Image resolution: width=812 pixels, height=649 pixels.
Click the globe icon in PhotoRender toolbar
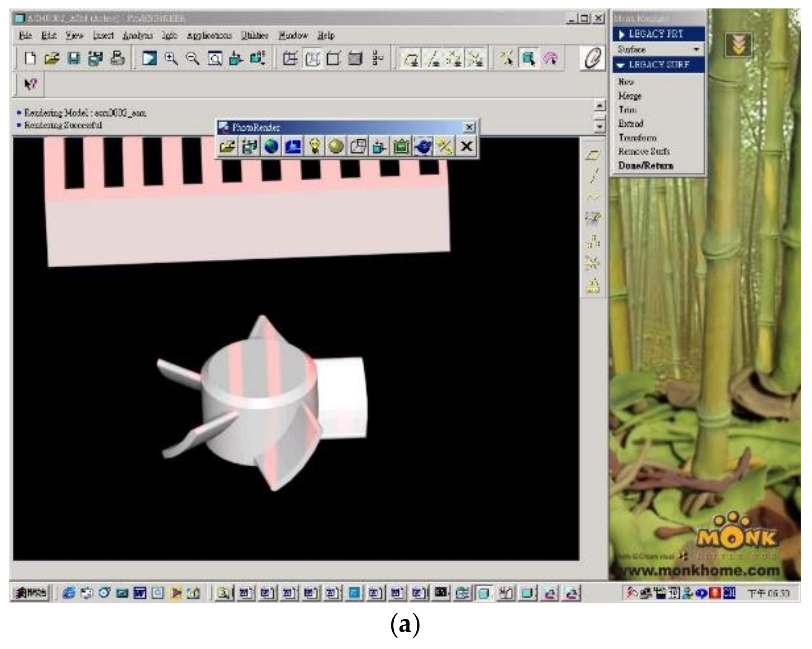271,147
